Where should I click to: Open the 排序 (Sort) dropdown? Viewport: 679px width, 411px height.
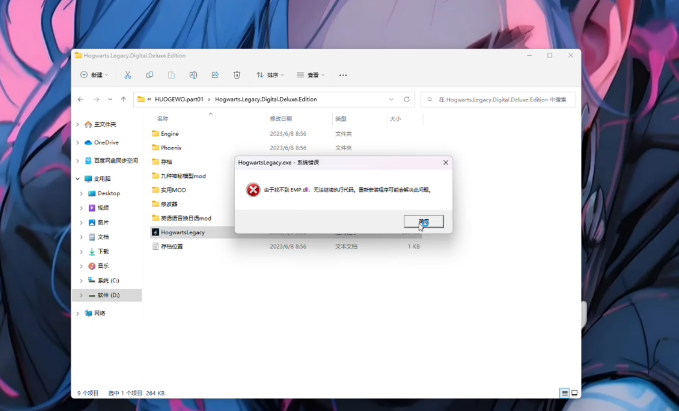click(270, 75)
